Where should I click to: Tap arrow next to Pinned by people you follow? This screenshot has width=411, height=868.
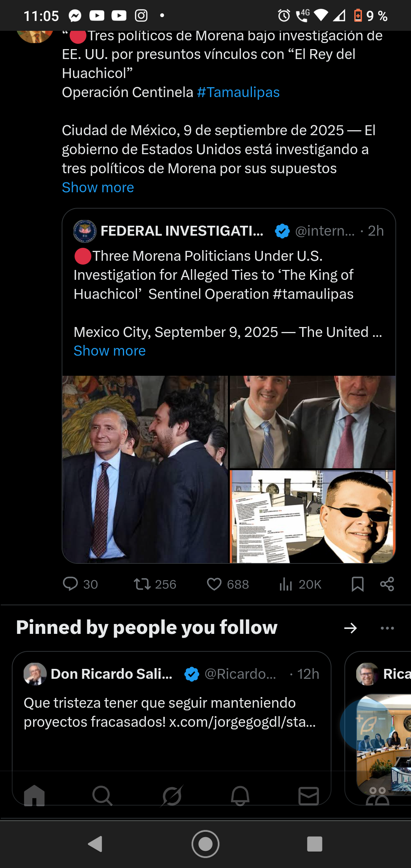[x=350, y=628]
